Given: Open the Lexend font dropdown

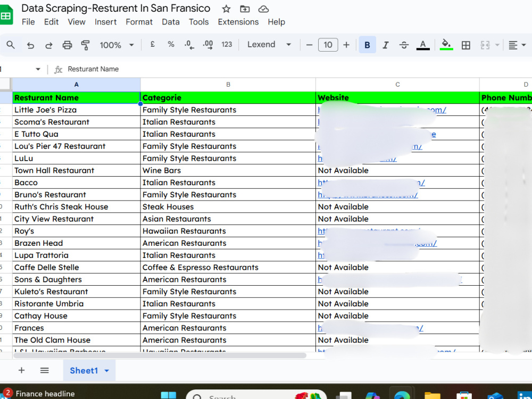Looking at the screenshot, I should [x=269, y=45].
